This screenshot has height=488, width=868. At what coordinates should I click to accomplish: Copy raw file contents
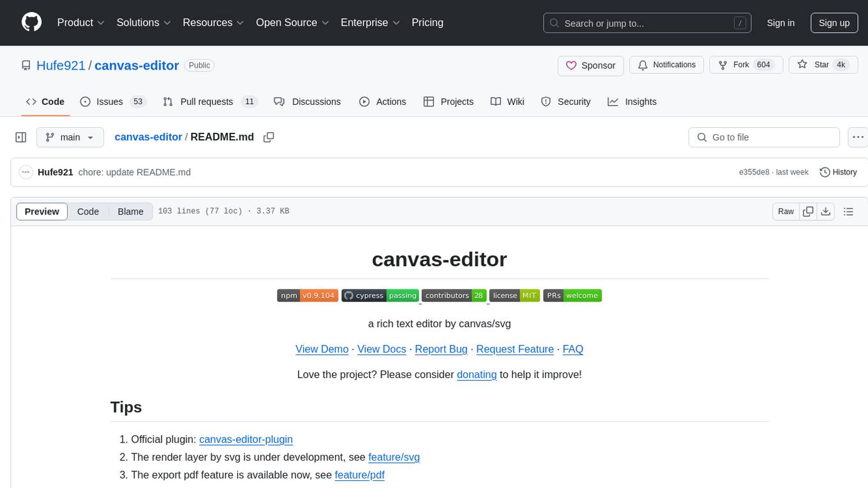coord(808,211)
